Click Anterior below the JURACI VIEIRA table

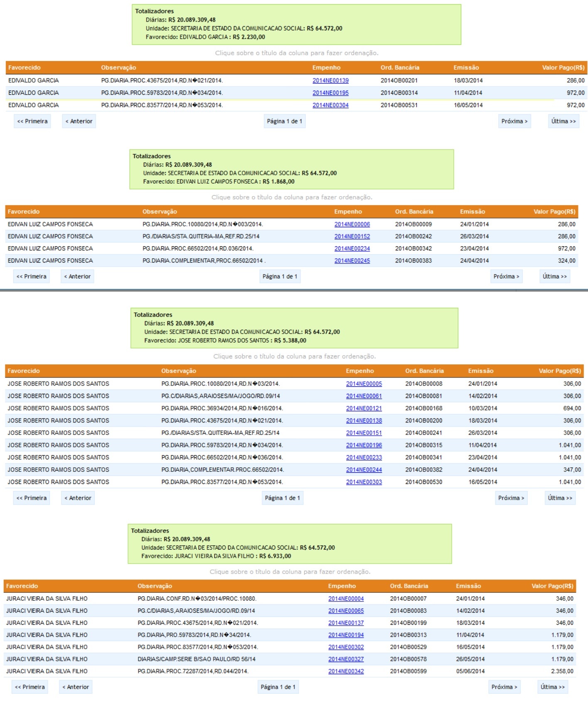tap(76, 687)
